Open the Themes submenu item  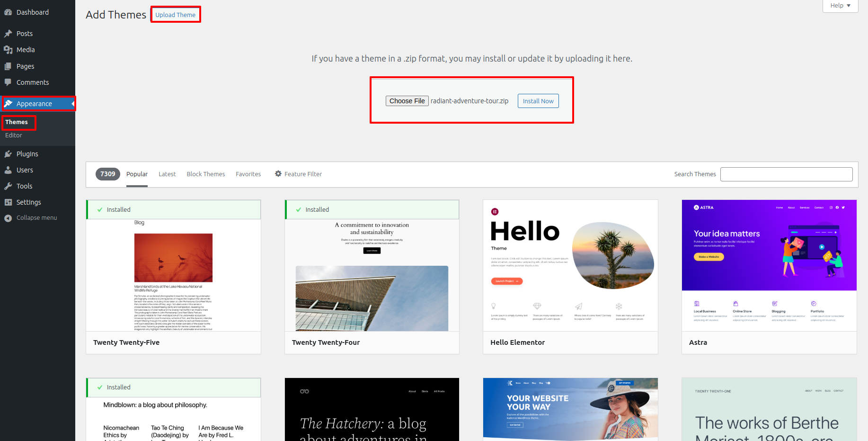[17, 122]
